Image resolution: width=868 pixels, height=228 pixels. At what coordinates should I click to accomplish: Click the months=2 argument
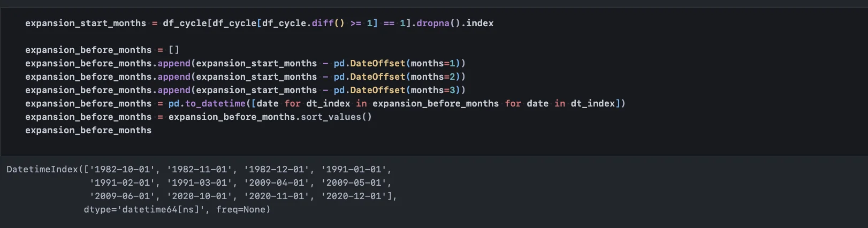(x=432, y=77)
